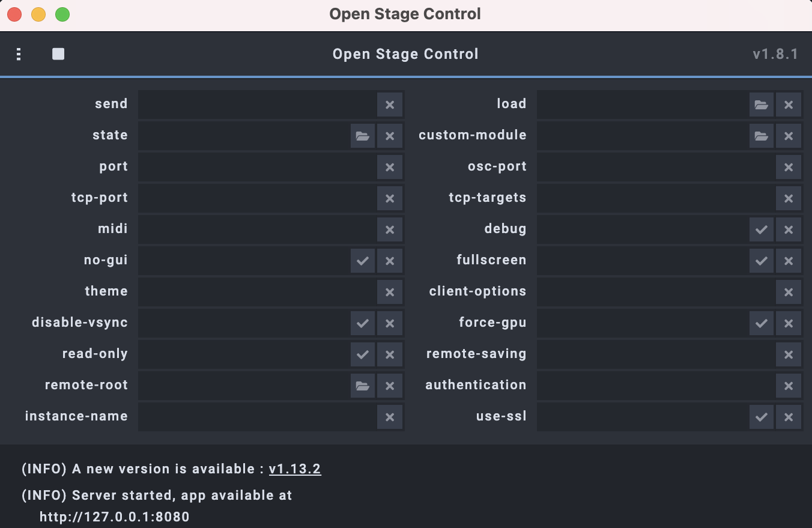Viewport: 812px width, 528px height.
Task: Focus the custom-module input field
Action: [x=643, y=136]
